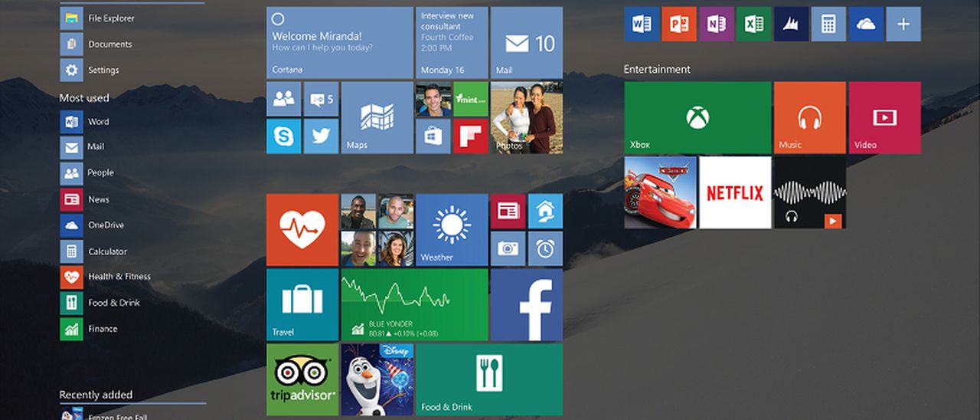Open the black audio waveform tile

[x=809, y=192]
